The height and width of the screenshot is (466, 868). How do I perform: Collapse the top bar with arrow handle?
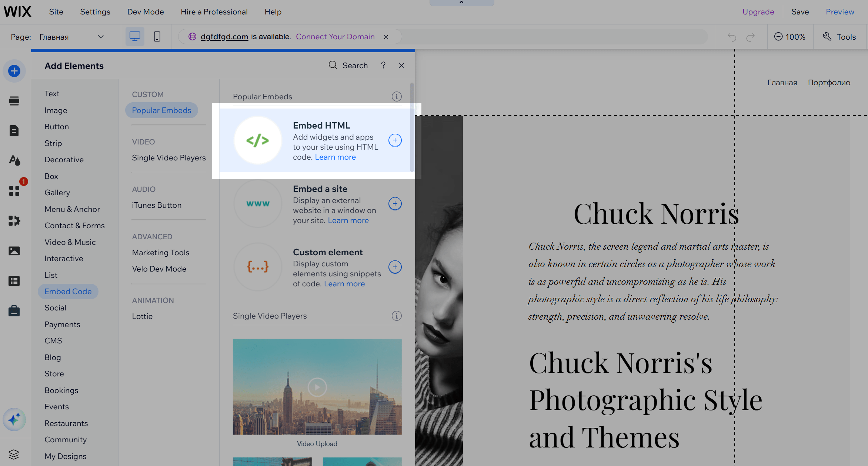coord(461,3)
